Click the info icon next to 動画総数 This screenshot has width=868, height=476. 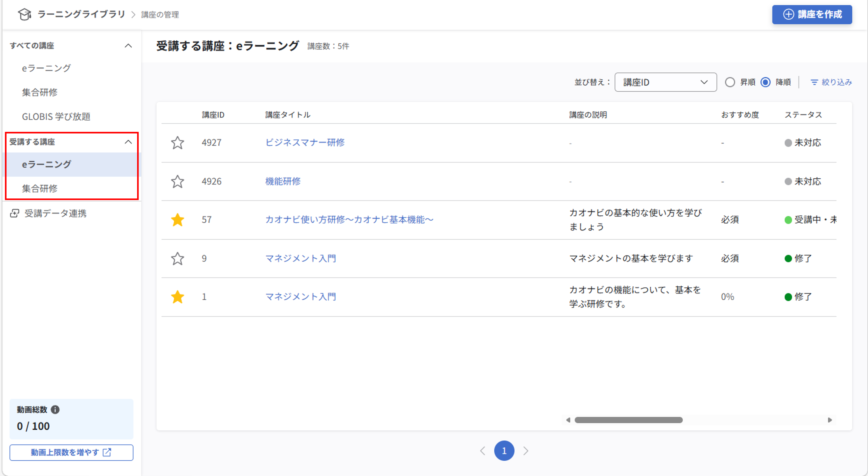click(55, 409)
